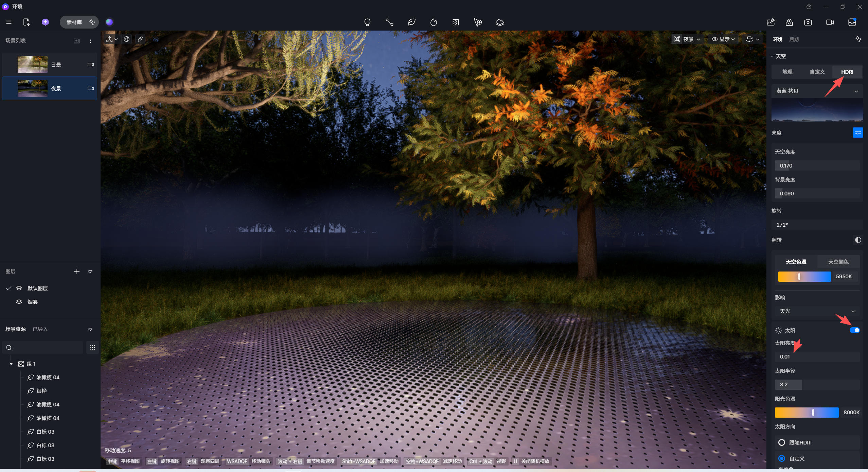Switch to the 后期 tab

(794, 39)
